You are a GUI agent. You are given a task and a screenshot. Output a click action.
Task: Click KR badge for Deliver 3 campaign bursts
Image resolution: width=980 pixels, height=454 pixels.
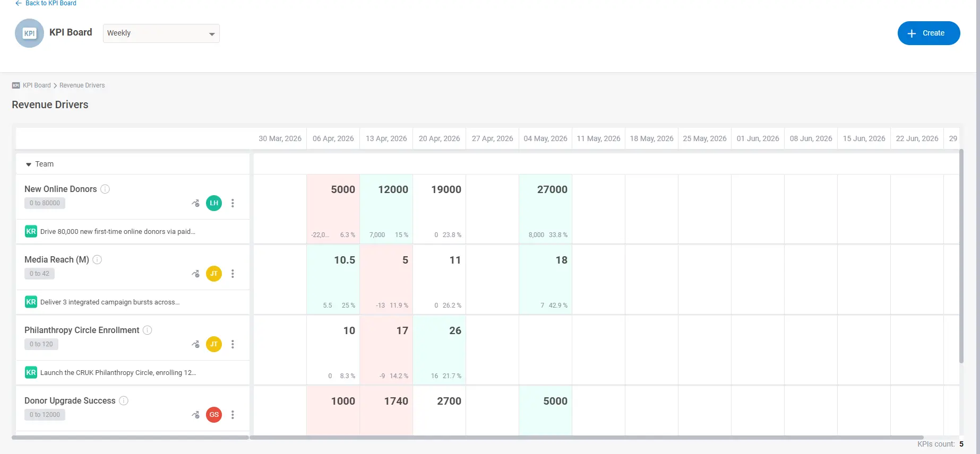coord(31,302)
